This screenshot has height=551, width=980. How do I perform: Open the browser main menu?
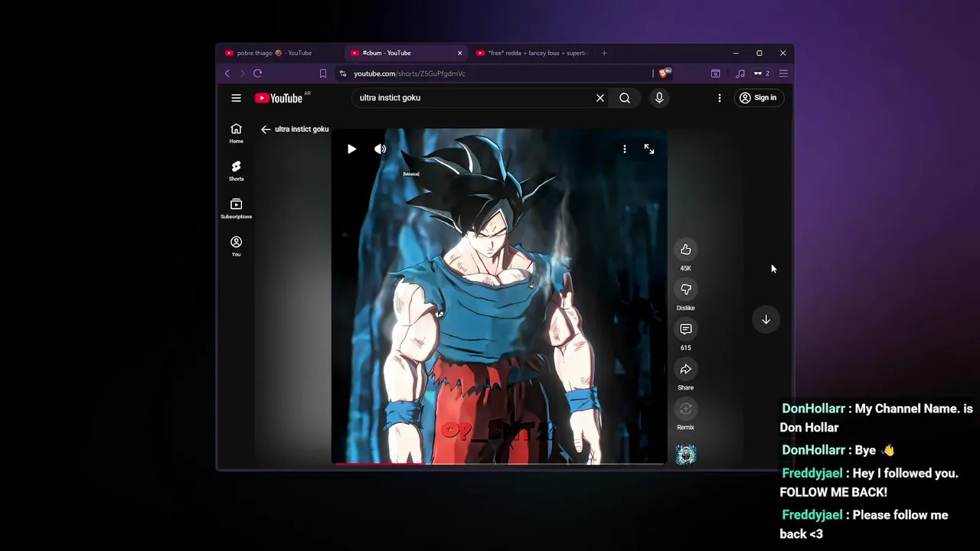click(783, 73)
